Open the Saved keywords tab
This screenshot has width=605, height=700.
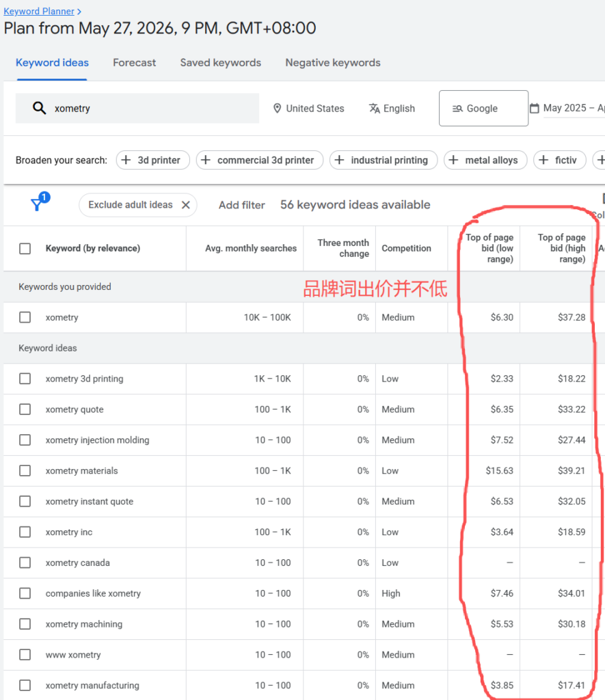(x=221, y=63)
